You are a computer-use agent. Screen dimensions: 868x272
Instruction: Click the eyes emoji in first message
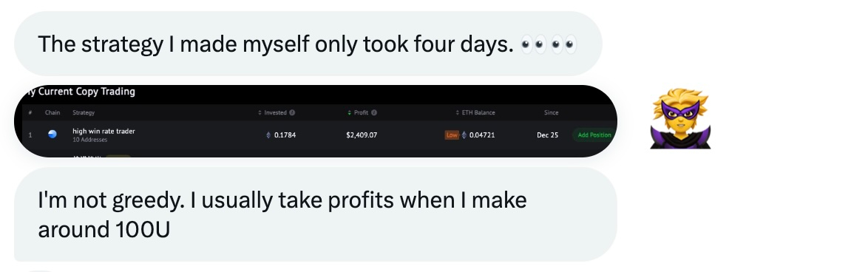pyautogui.click(x=549, y=44)
